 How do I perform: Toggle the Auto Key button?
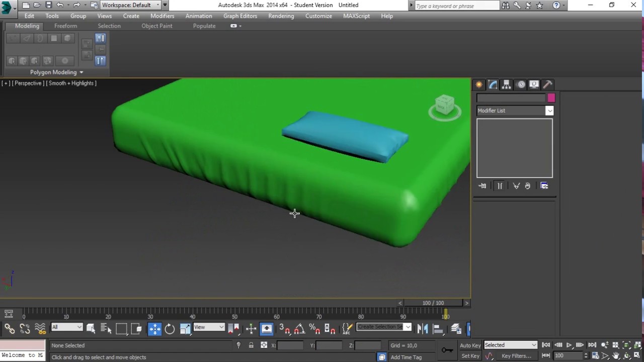coord(470,345)
